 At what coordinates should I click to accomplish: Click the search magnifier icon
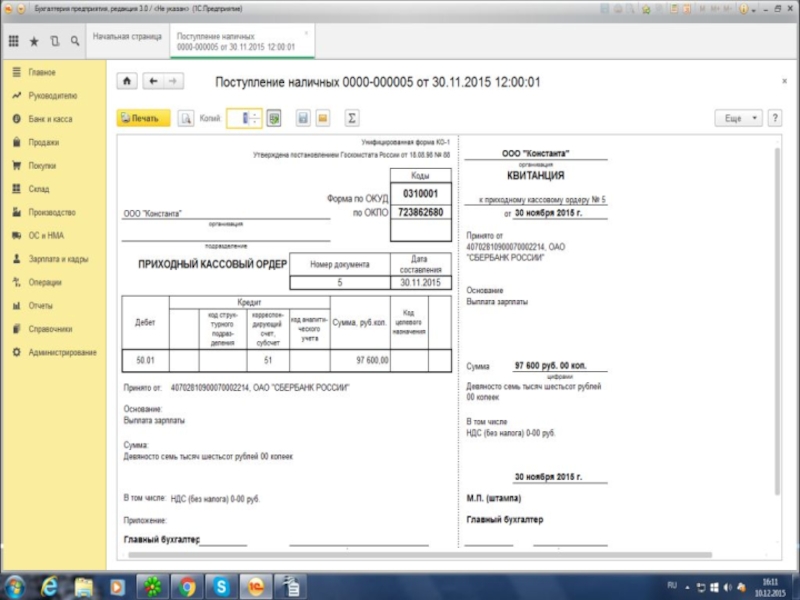pyautogui.click(x=74, y=42)
